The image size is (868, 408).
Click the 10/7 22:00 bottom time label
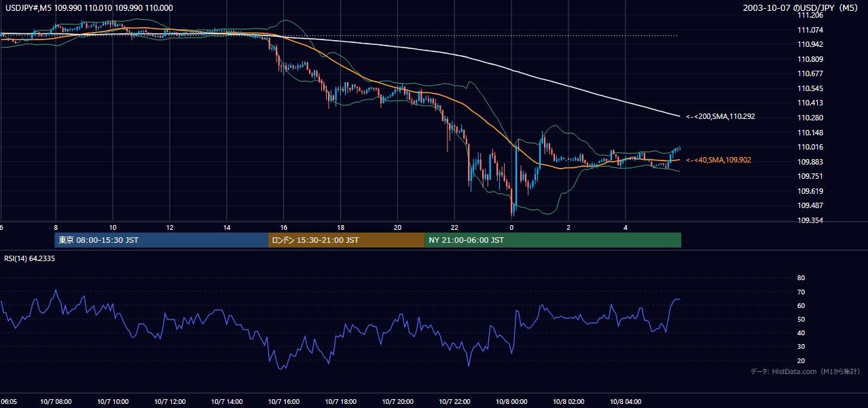click(x=455, y=402)
